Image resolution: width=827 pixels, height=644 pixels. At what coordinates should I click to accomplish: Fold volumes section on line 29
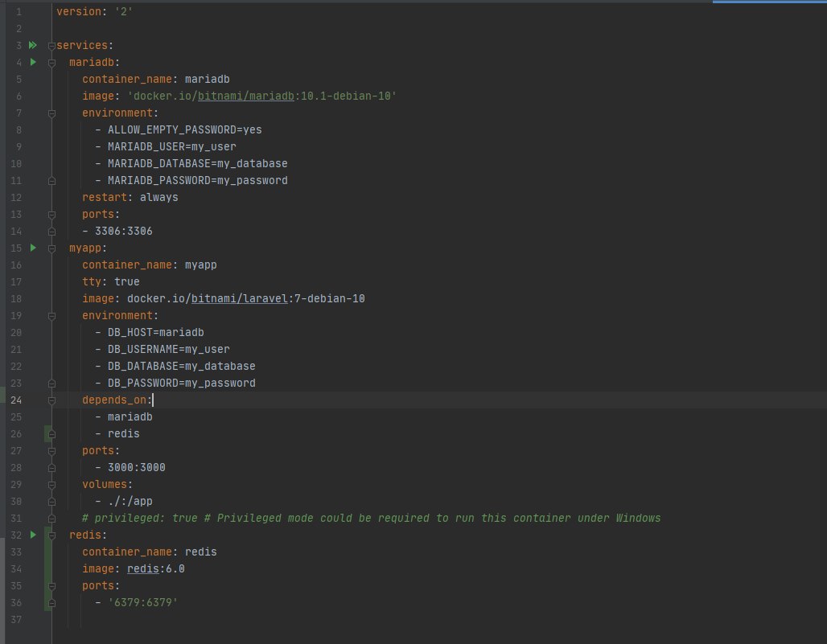pos(51,484)
